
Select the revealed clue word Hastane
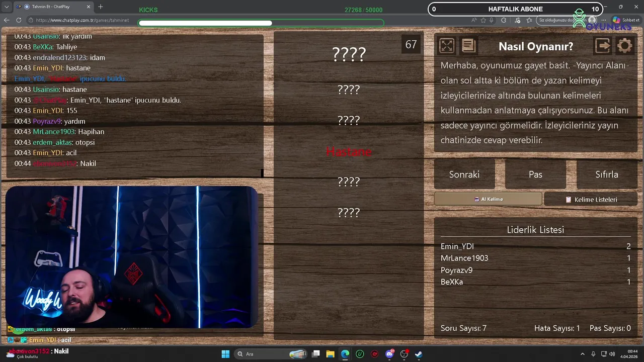(x=349, y=151)
